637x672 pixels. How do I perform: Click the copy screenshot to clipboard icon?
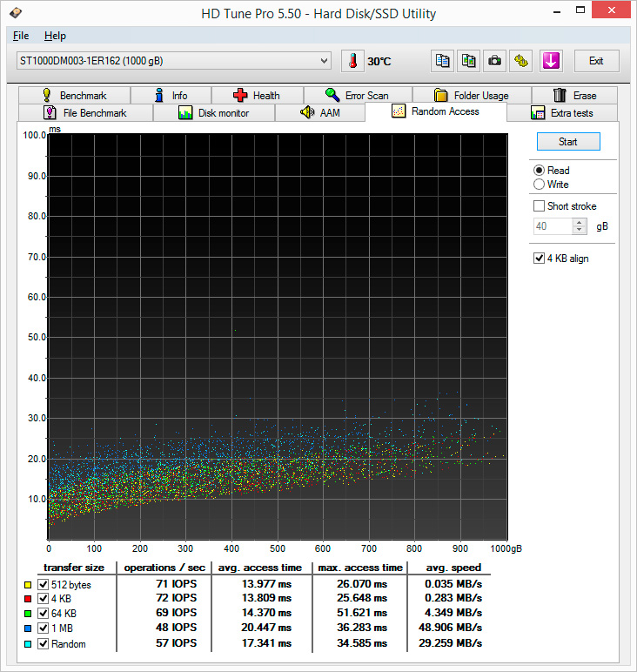click(469, 61)
